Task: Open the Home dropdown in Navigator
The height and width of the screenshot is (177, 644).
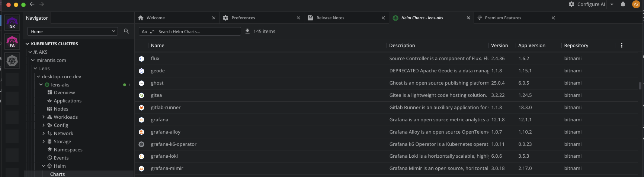Action: click(x=73, y=32)
